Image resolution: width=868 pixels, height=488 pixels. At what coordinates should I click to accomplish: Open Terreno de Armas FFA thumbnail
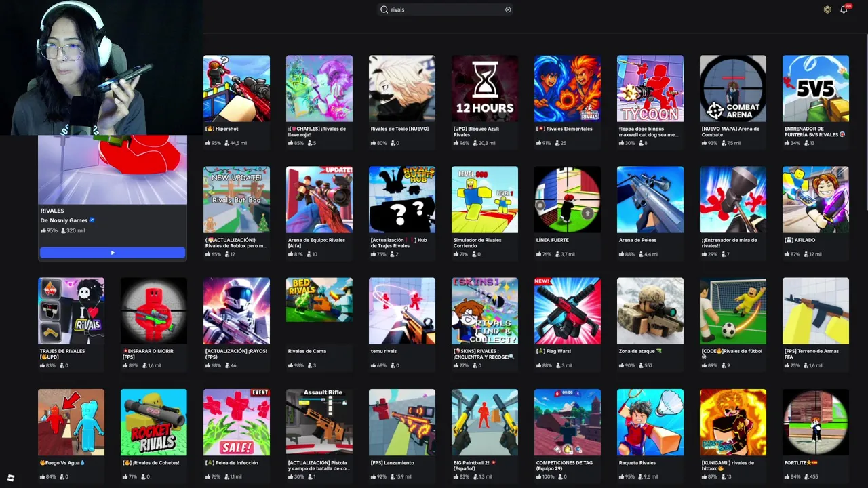(x=816, y=311)
